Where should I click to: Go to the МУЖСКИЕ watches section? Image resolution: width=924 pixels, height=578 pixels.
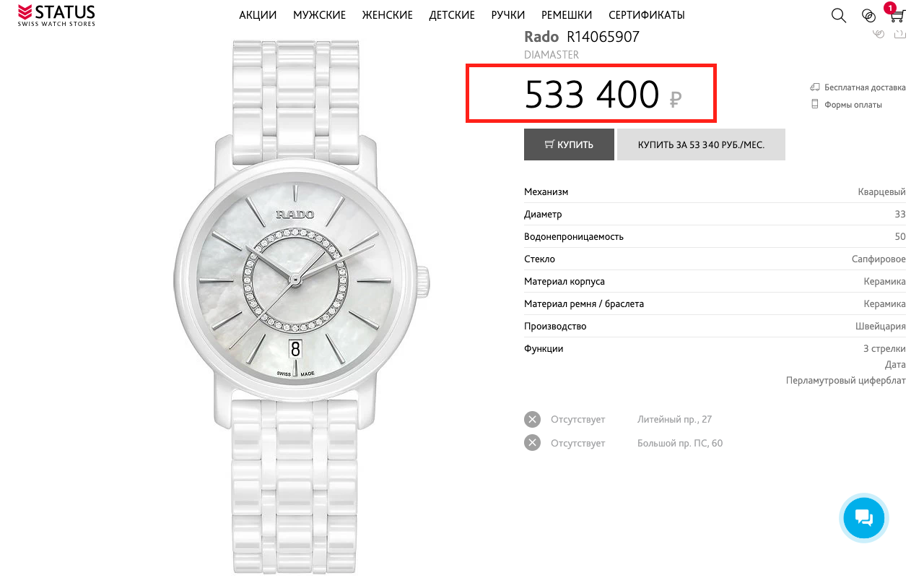point(319,15)
